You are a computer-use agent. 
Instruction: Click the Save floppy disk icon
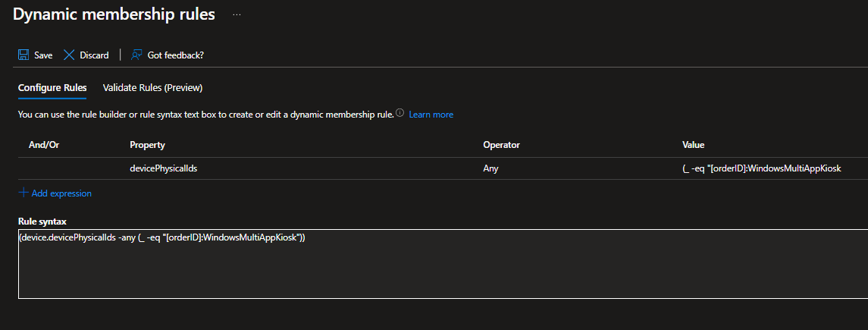24,55
